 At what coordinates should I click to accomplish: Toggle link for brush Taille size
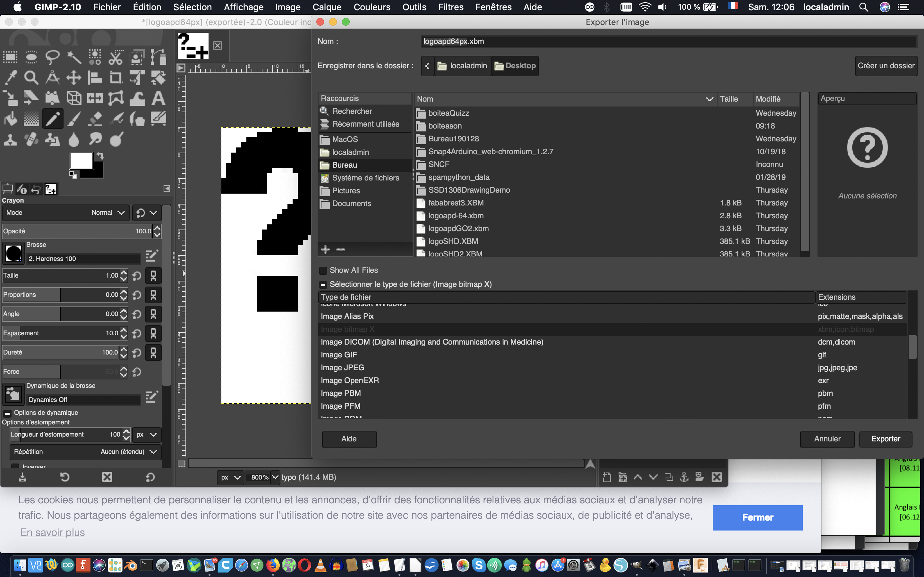coord(153,276)
